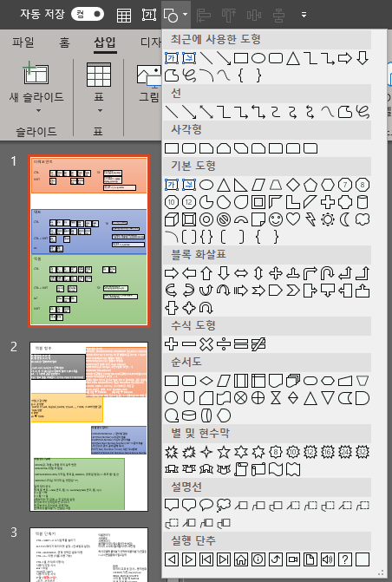392x582 pixels.
Task: Select the U-turn block arrow
Action: click(328, 273)
